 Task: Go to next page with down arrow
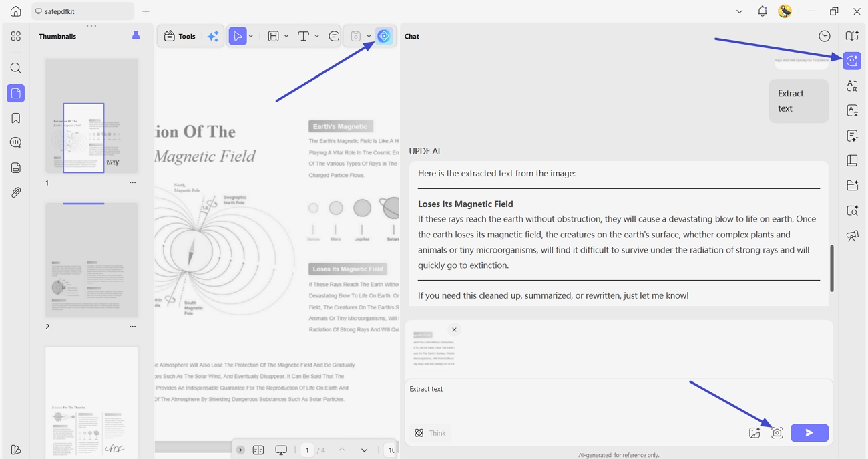[x=364, y=450]
